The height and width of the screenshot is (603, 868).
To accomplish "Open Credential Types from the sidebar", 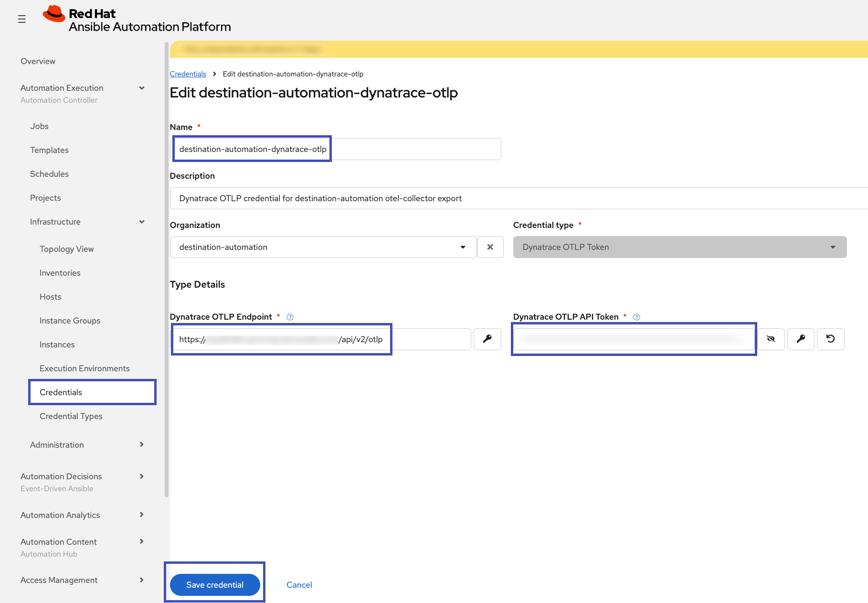I will [x=71, y=416].
